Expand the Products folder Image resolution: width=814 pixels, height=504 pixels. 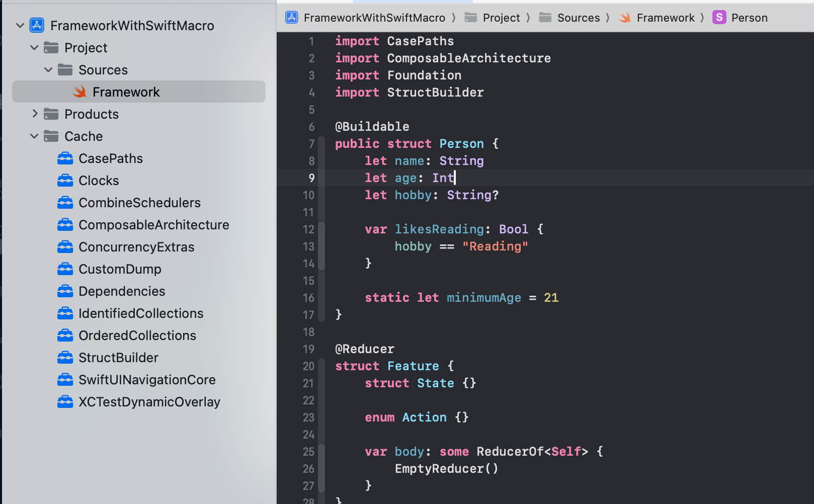(x=34, y=114)
